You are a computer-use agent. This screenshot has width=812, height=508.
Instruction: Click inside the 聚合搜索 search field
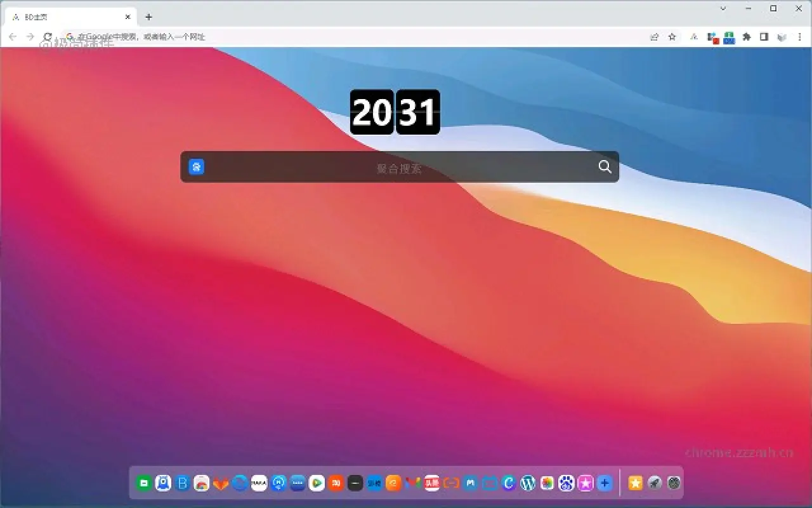398,167
